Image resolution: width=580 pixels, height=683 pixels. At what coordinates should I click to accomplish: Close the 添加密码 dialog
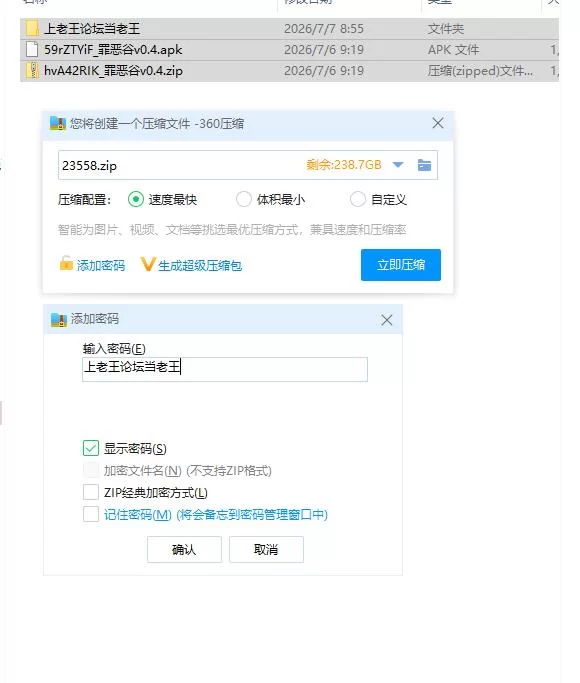(387, 320)
